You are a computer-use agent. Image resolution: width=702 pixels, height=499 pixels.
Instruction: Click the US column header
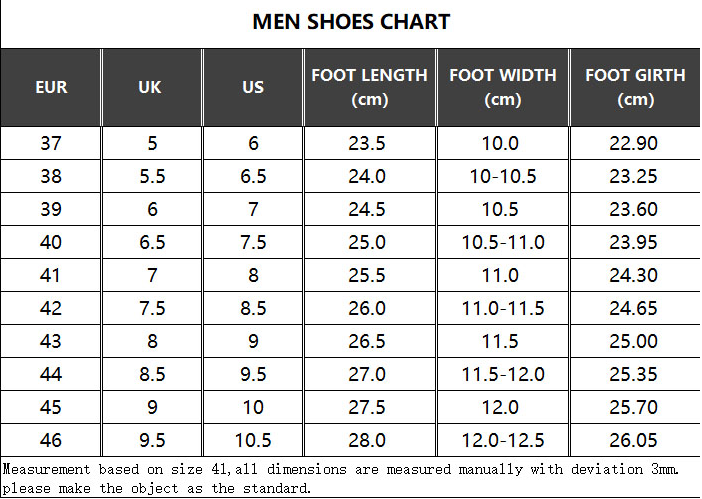click(253, 87)
